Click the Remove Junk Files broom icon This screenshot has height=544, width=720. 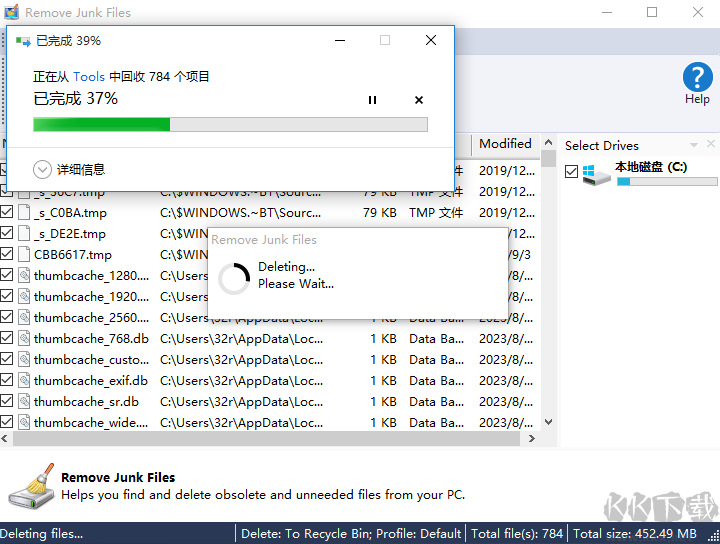(x=31, y=486)
